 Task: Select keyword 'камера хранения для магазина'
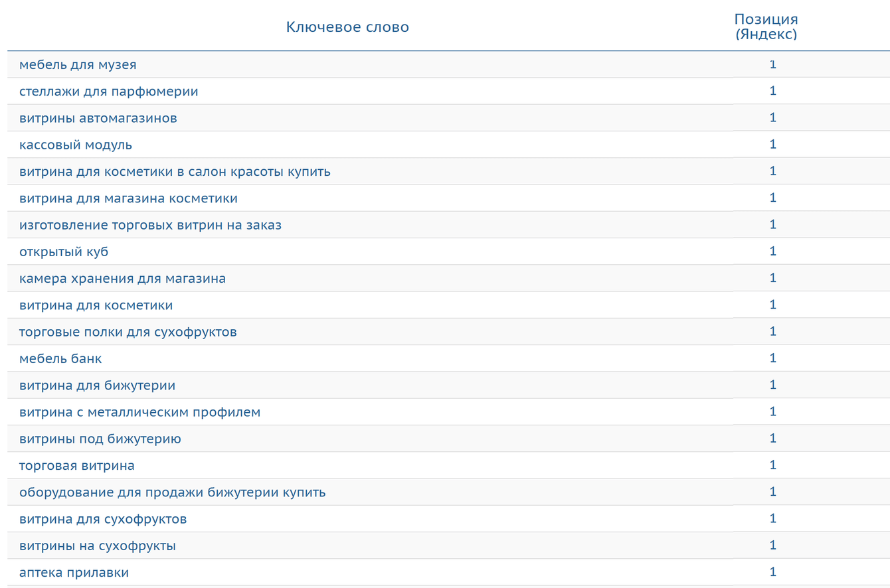pos(123,279)
